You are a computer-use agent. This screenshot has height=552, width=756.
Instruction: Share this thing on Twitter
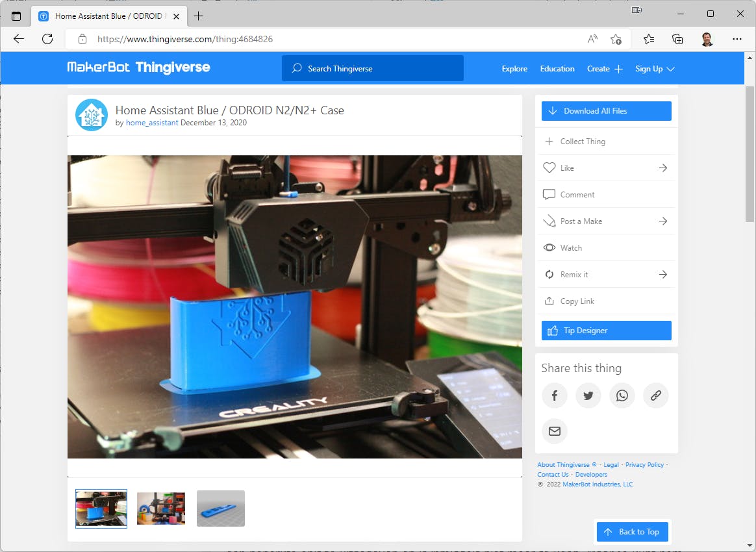coord(588,395)
